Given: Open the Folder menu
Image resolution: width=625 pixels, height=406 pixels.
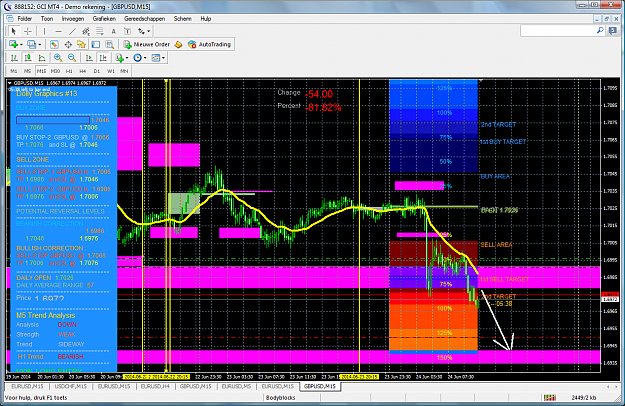Looking at the screenshot, I should 24,19.
